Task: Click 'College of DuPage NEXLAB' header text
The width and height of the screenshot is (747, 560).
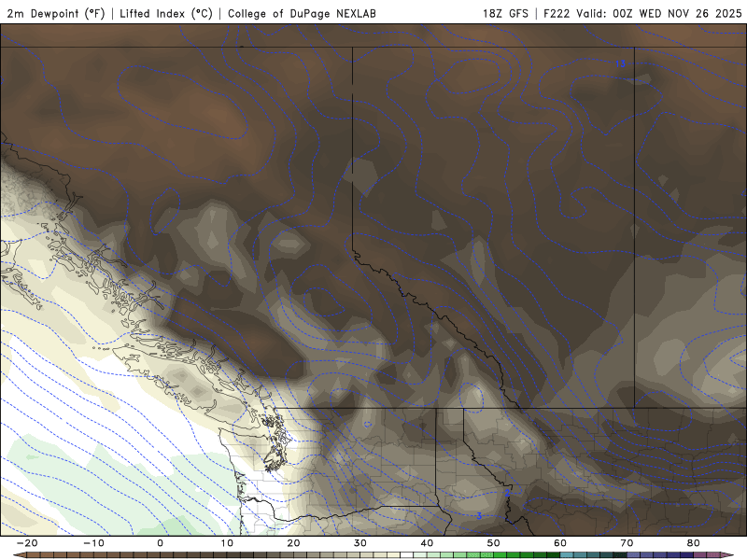Action: (x=302, y=13)
